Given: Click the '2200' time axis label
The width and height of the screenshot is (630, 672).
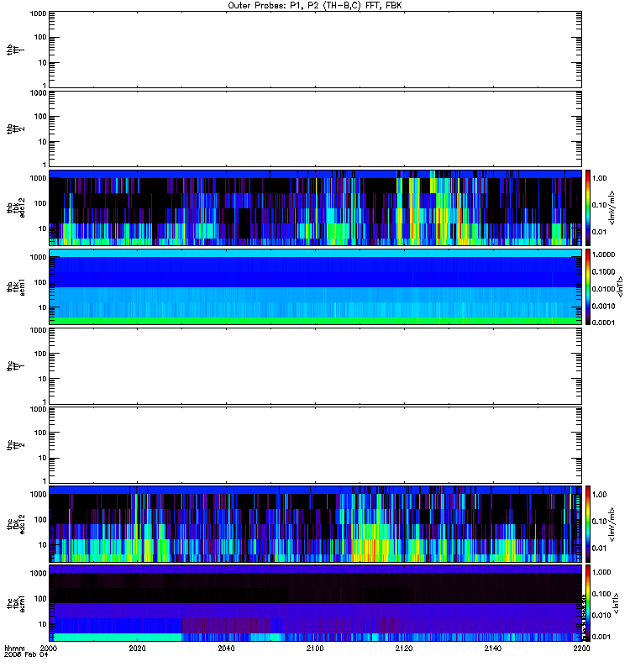Looking at the screenshot, I should [581, 648].
